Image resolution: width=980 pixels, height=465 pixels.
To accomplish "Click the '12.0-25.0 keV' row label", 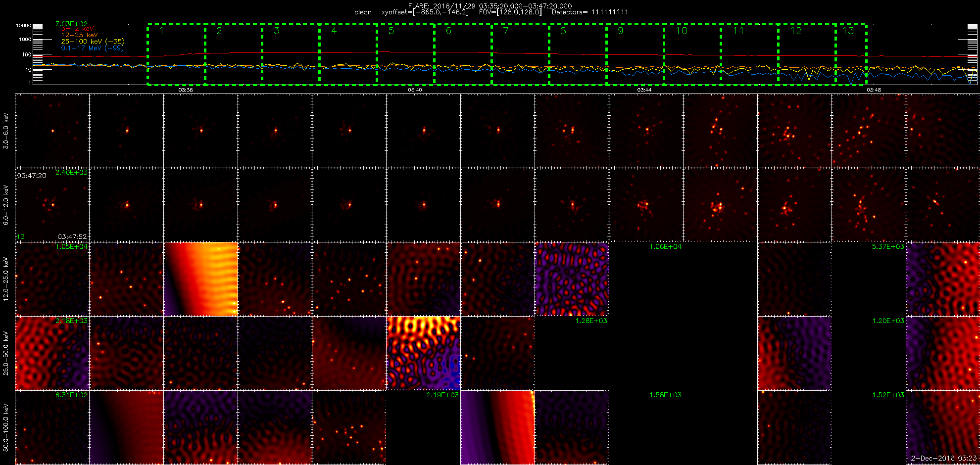I will (x=6, y=279).
